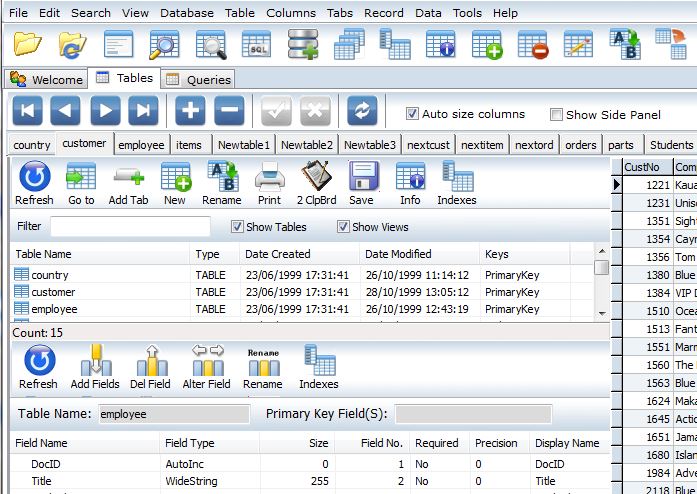Screen dimensions: 697x494
Task: Click the Alter Field icon
Action: [x=207, y=368]
